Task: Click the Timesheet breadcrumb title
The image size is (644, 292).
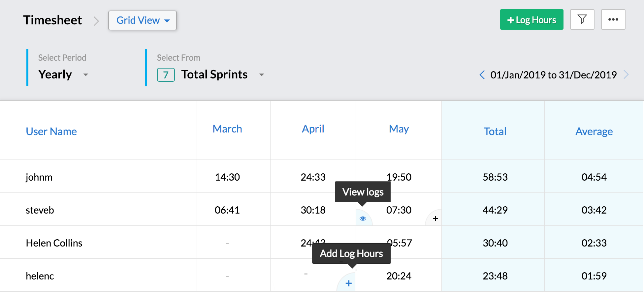Action: pyautogui.click(x=52, y=20)
